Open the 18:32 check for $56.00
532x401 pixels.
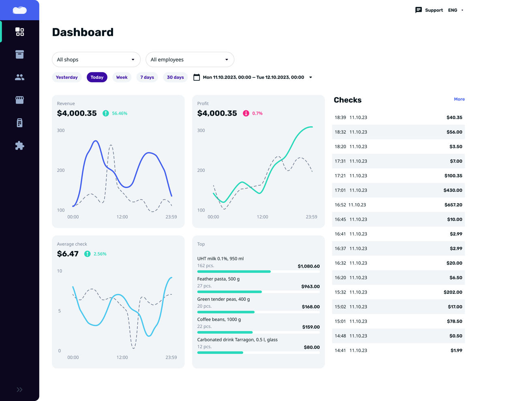tap(399, 132)
